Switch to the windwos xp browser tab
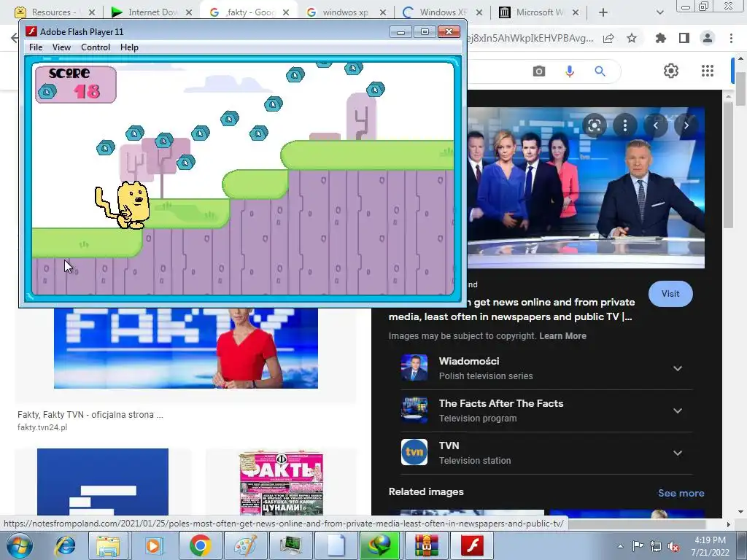Image resolution: width=747 pixels, height=560 pixels. pos(345,12)
